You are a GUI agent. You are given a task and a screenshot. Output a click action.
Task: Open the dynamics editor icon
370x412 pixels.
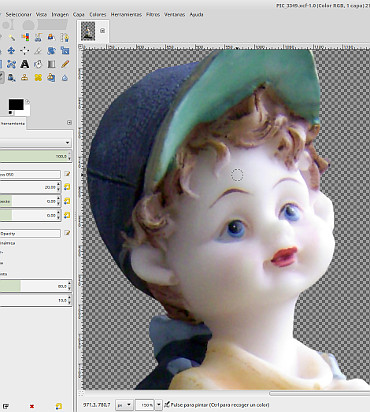point(67,233)
